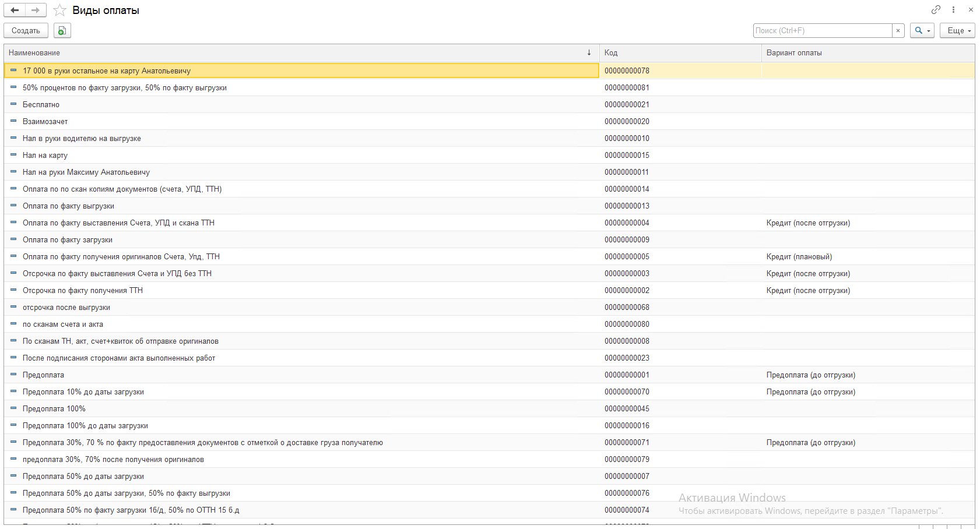Focus the Поиск (Ctrl+F) search box
Viewport: 980px width, 529px height.
pos(822,31)
